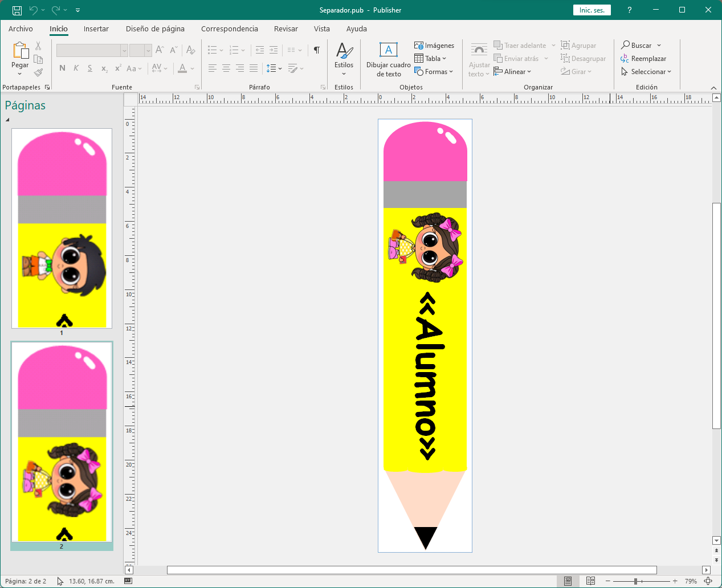Open the Imágenes insert tool
Viewport: 722px width, 588px height.
434,46
